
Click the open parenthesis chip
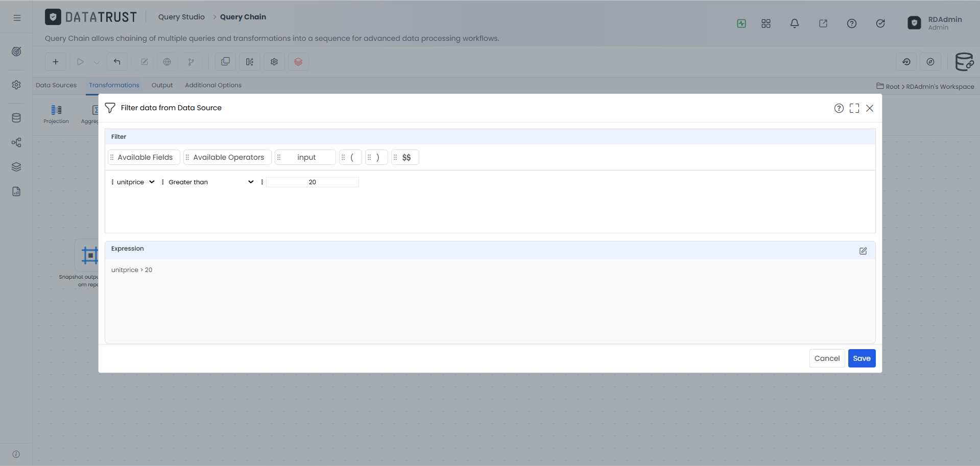click(x=350, y=157)
